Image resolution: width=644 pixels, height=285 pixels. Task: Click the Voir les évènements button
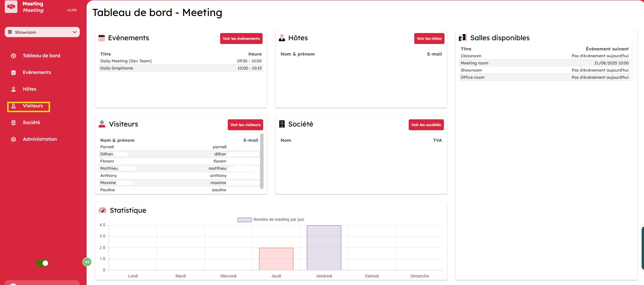pos(241,39)
